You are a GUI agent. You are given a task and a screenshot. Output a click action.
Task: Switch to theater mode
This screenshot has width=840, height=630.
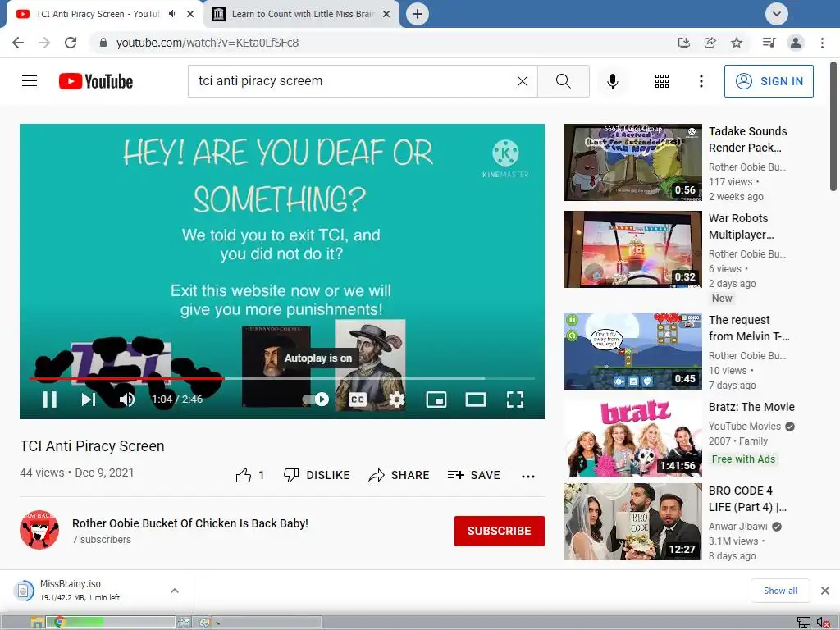(x=476, y=399)
